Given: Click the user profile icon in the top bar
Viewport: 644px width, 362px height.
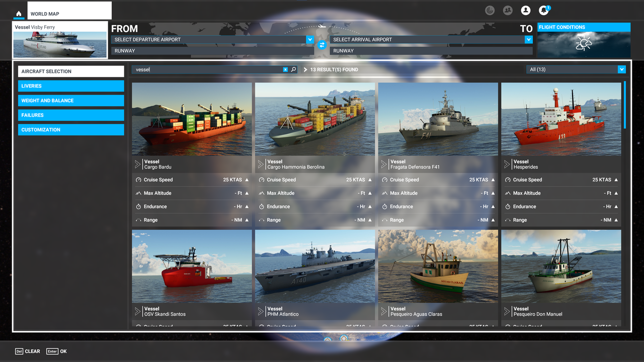Looking at the screenshot, I should [525, 10].
